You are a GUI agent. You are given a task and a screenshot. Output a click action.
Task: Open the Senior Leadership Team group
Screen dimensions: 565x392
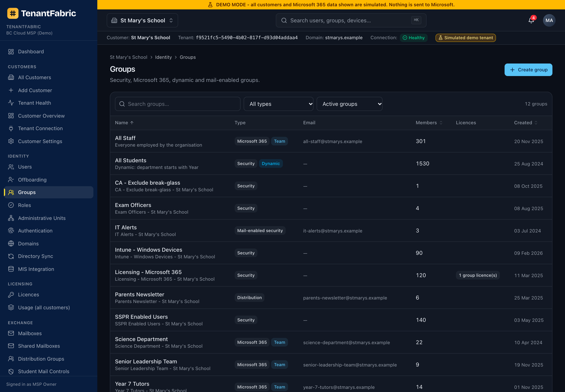[x=331, y=365]
